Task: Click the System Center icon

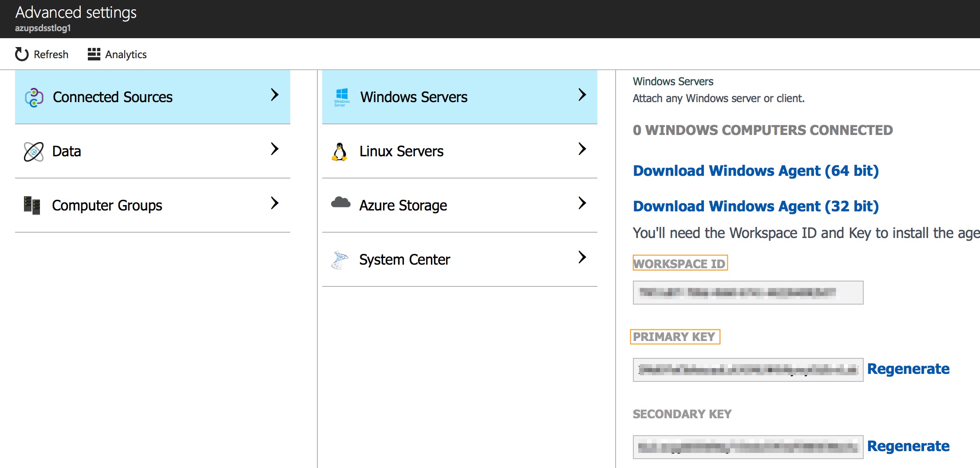Action: [x=340, y=260]
